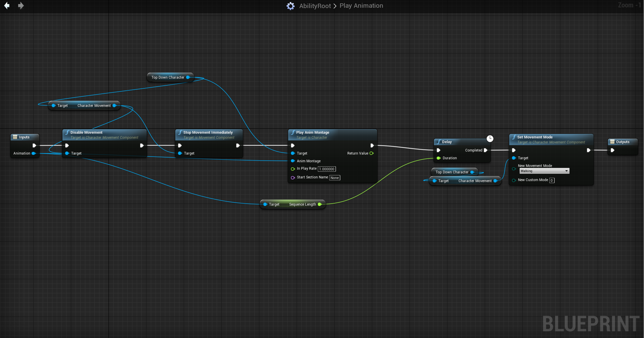
Task: Click the Animation output pin on Inputs
Action: pos(34,153)
